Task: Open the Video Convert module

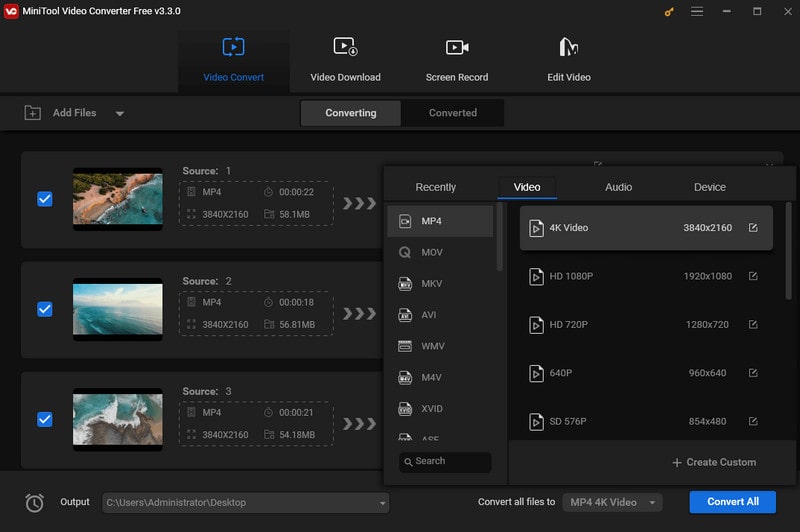Action: tap(234, 60)
